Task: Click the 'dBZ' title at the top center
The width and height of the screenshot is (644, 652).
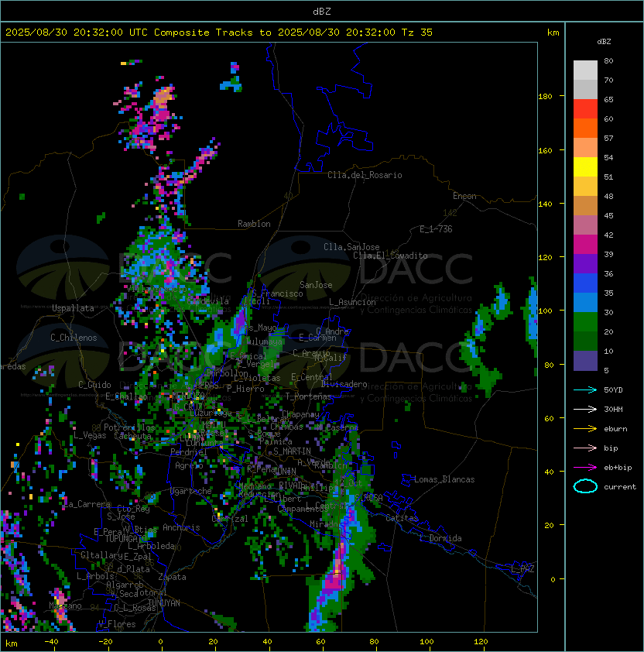Action: click(x=322, y=12)
